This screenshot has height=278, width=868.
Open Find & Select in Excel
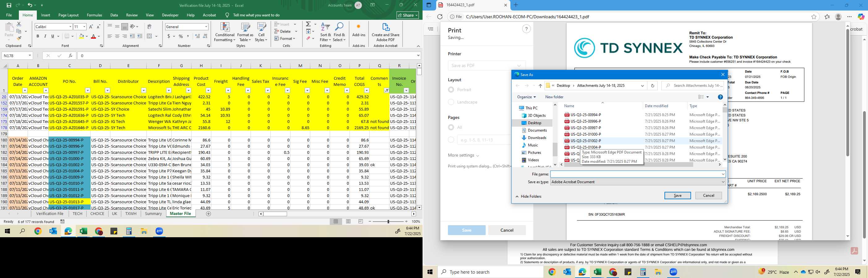(339, 32)
